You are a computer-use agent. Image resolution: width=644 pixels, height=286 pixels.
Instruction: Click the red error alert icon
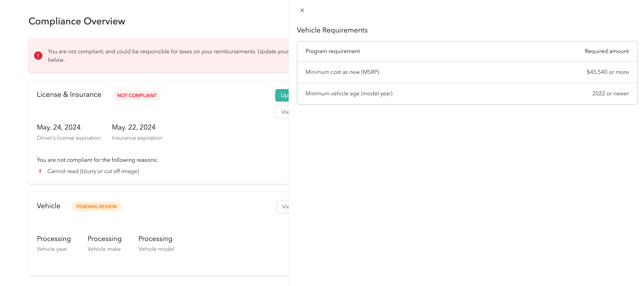click(38, 55)
